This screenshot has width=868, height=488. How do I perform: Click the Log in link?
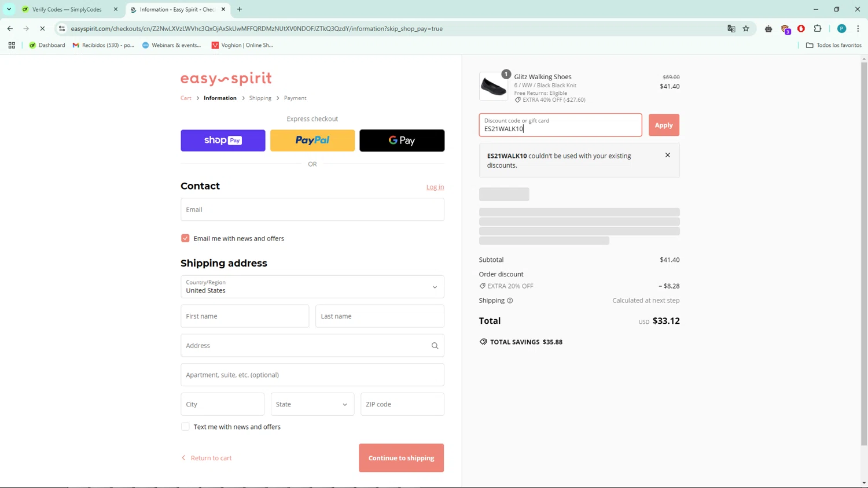coord(435,187)
